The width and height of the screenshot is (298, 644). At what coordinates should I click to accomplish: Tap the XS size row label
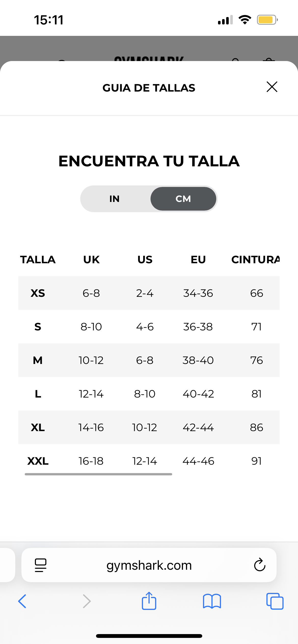click(x=38, y=293)
